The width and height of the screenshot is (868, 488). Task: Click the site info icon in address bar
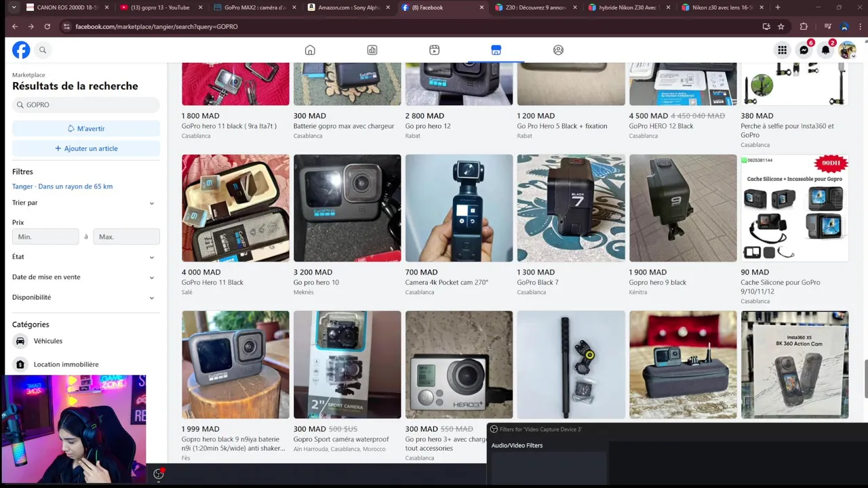(66, 26)
